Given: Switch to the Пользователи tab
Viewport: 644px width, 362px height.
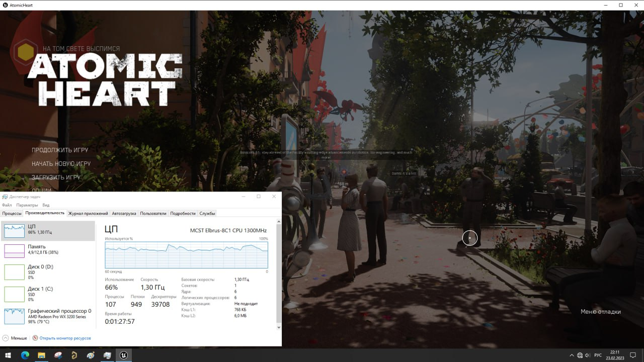Looking at the screenshot, I should click(x=153, y=213).
